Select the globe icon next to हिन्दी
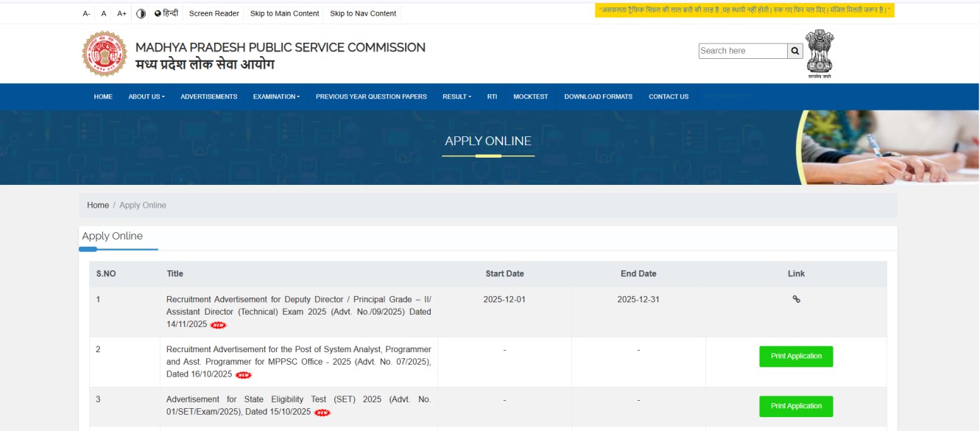This screenshot has height=431, width=980. pos(157,13)
